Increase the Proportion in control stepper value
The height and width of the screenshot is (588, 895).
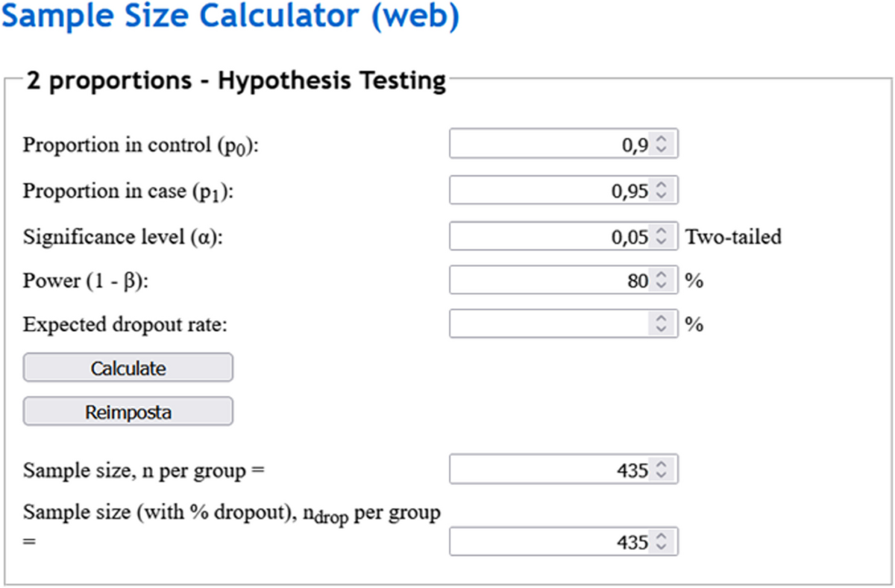[661, 139]
